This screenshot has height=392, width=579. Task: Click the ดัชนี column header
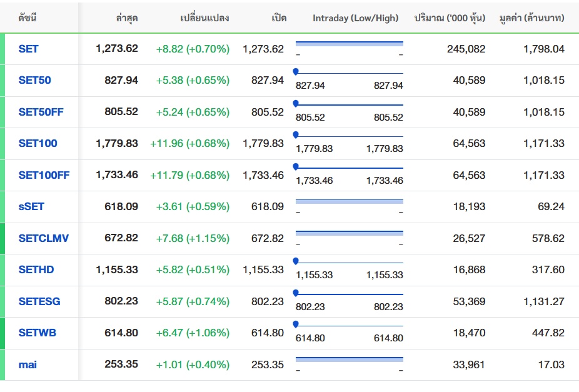pyautogui.click(x=28, y=18)
